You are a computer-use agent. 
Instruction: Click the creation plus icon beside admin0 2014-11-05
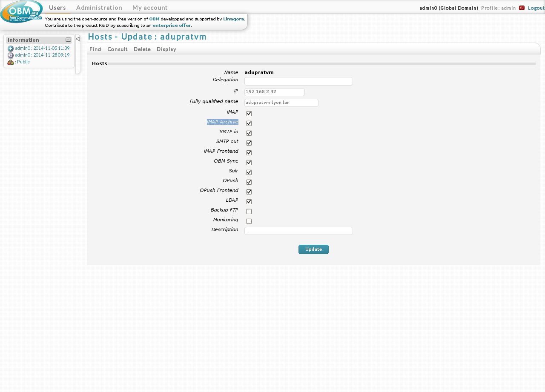click(11, 49)
